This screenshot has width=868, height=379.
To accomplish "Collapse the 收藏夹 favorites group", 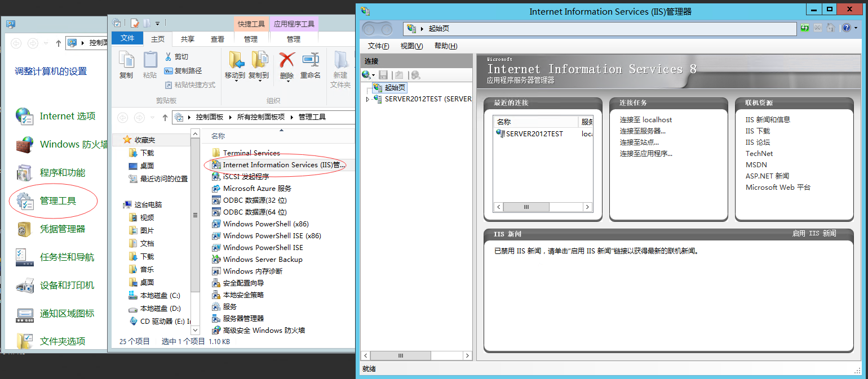I will 119,140.
